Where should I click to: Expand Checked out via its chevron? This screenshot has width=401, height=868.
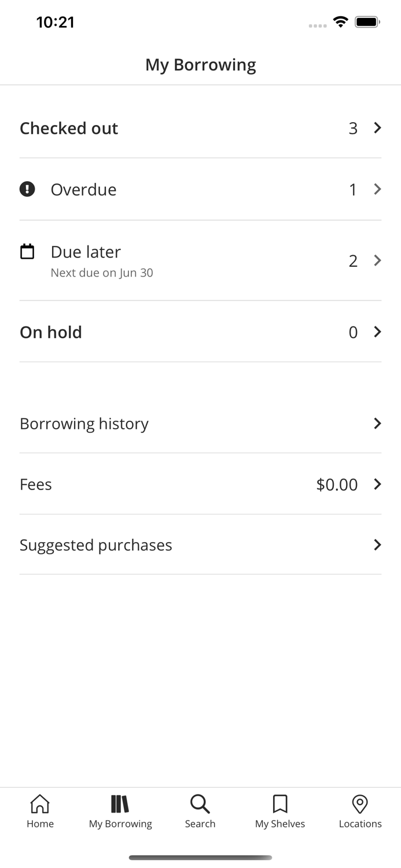[377, 128]
